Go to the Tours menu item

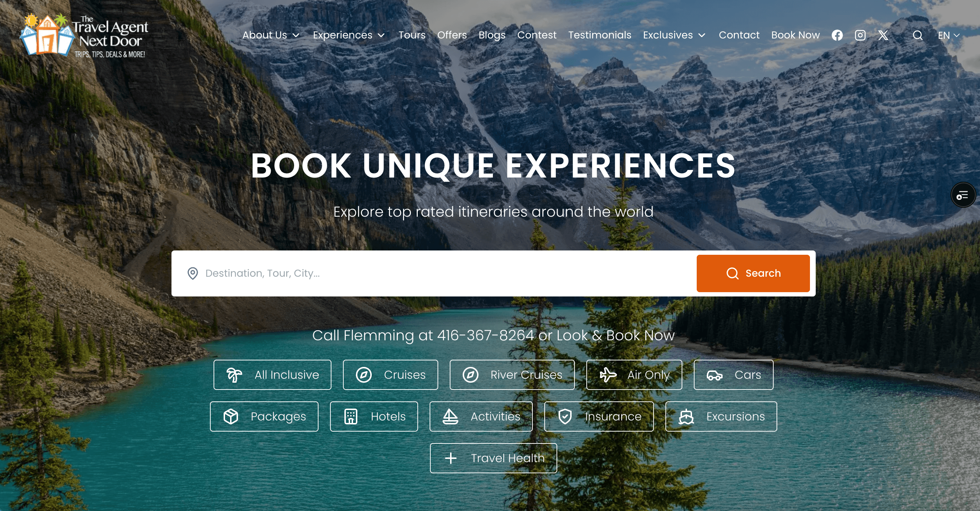[x=412, y=35]
